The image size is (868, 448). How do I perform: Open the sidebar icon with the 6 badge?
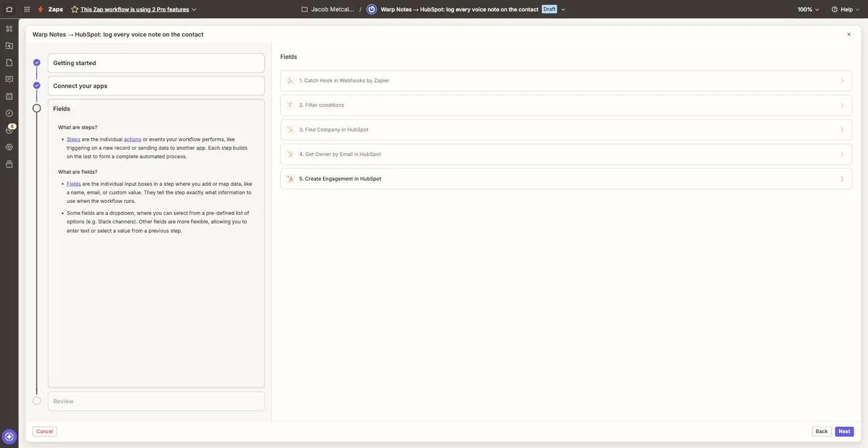click(9, 129)
